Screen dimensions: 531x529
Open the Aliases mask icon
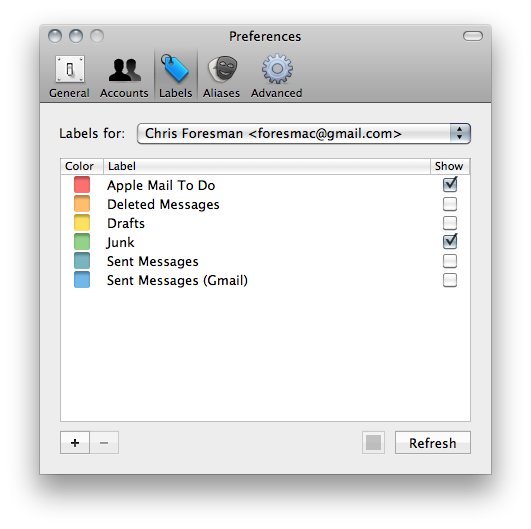pos(222,69)
